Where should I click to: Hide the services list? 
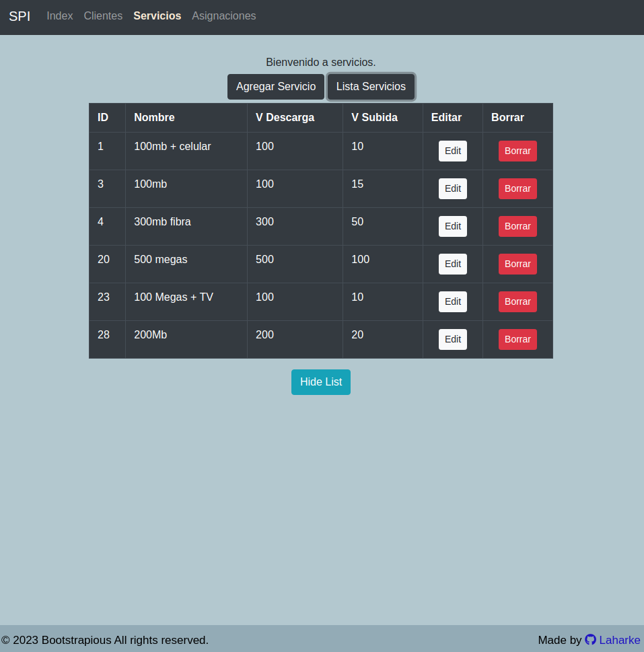coord(320,382)
